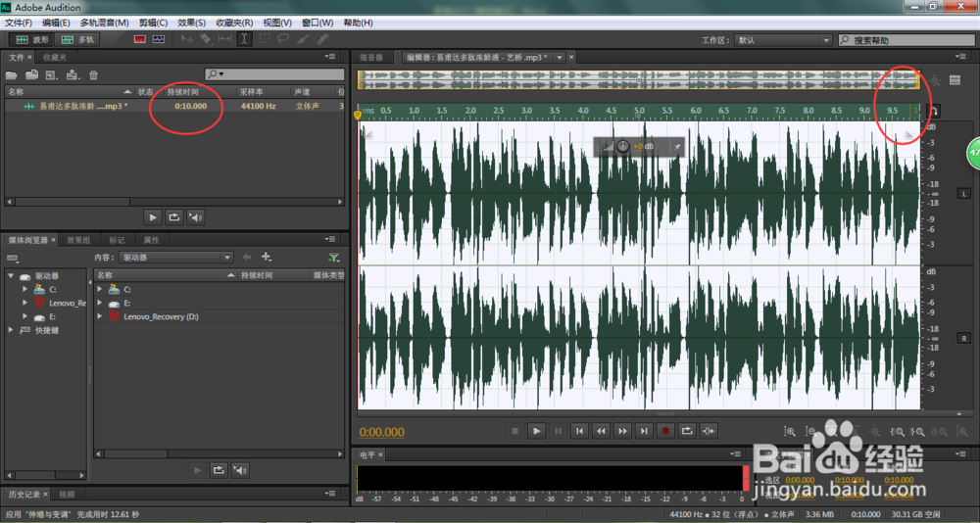Toggle loop playback in transport bar
This screenshot has height=523, width=980.
(687, 431)
